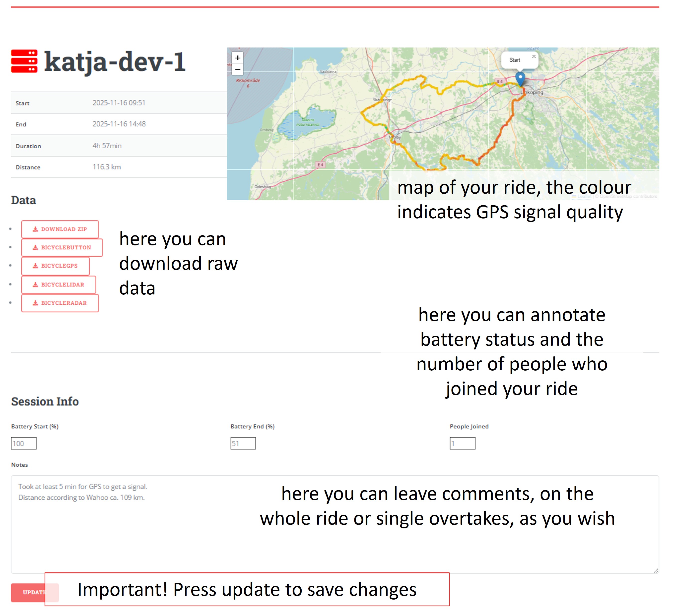Click the katja-dev-1 page title
This screenshot has width=673, height=616.
(x=115, y=62)
